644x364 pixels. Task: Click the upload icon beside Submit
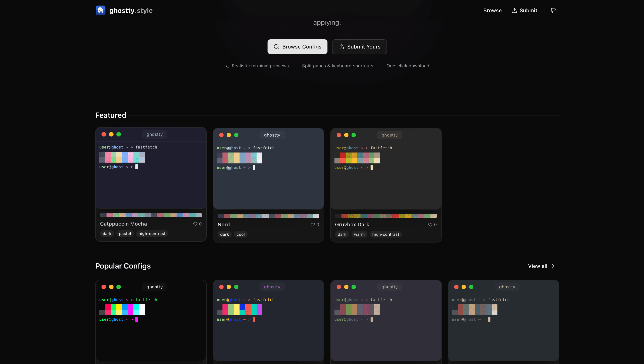click(514, 10)
